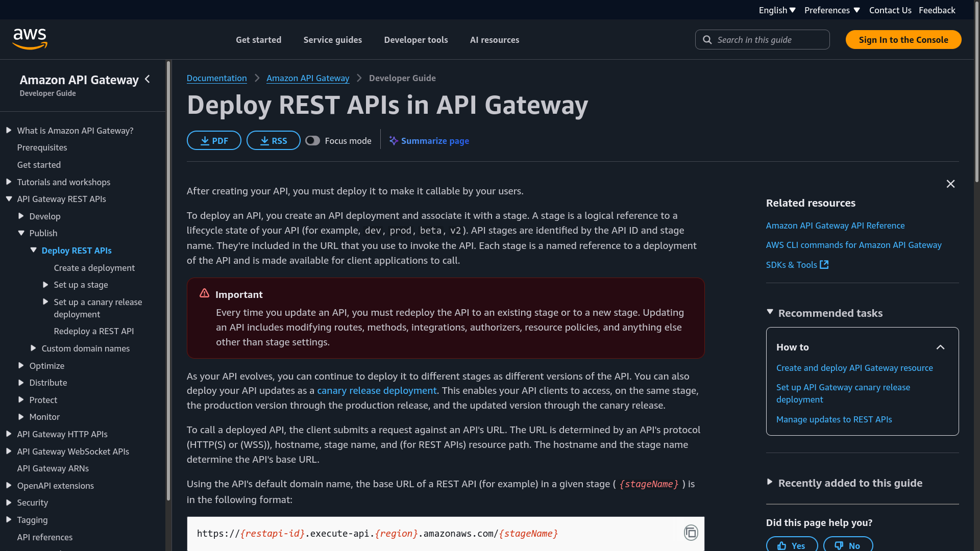Open the canary release deployment link
The width and height of the screenshot is (980, 551).
pyautogui.click(x=377, y=391)
